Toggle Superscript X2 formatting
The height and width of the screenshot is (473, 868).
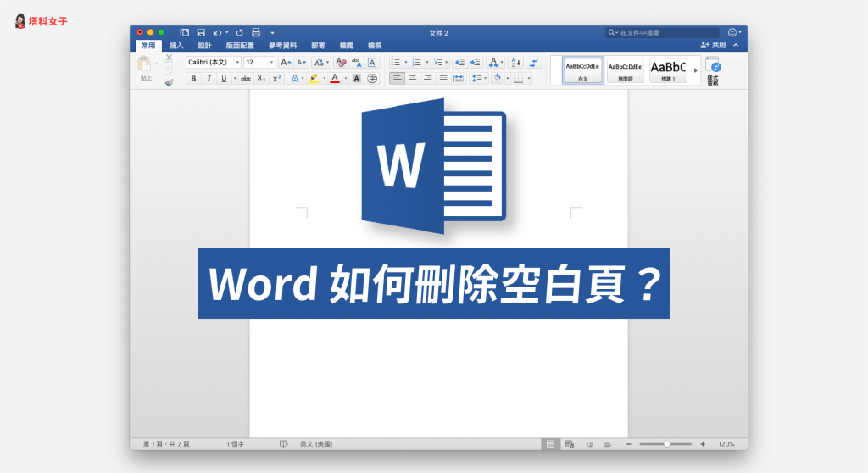(x=277, y=79)
